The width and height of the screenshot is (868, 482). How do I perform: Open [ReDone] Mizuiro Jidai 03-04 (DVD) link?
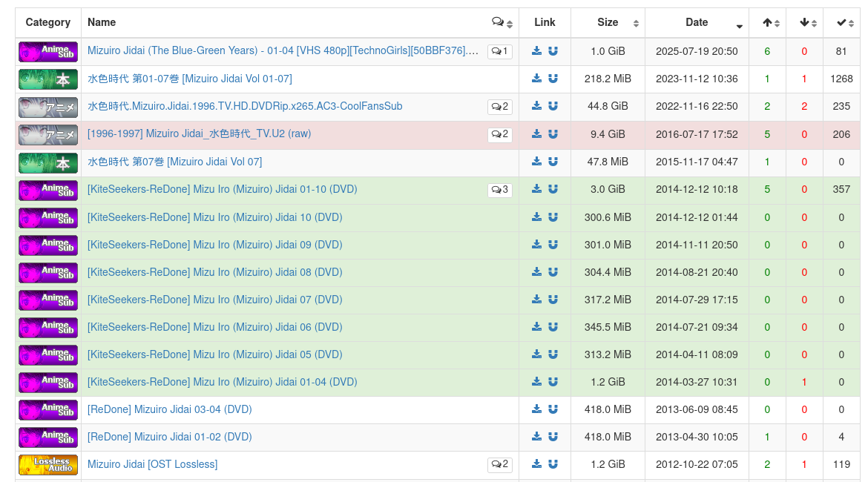(169, 409)
